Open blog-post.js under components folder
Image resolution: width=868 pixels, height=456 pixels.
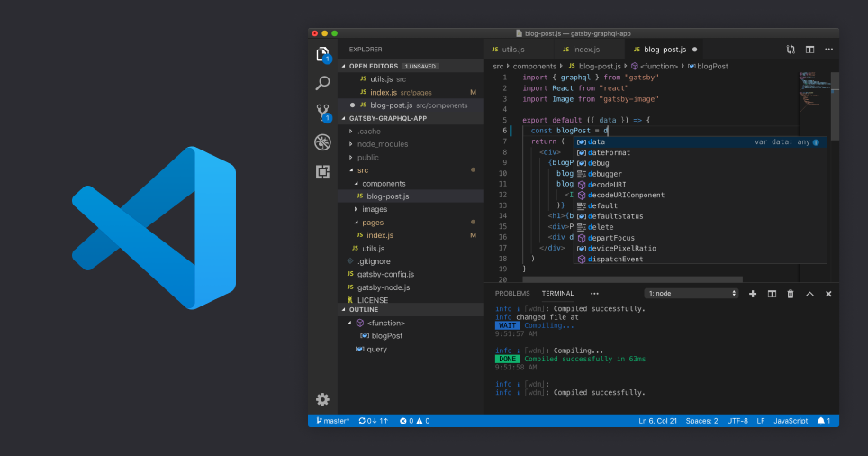tap(411, 196)
